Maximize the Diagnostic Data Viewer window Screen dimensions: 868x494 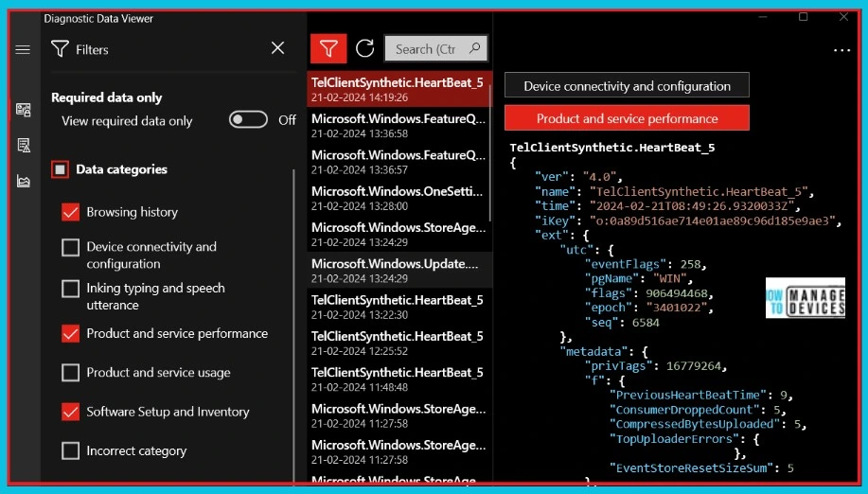(x=804, y=17)
